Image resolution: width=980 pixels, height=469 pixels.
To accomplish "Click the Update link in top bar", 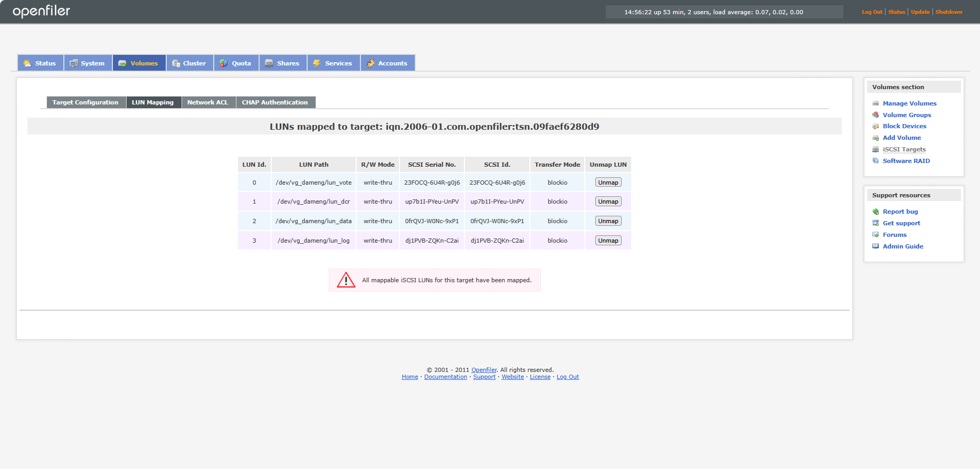I will pyautogui.click(x=920, y=12).
